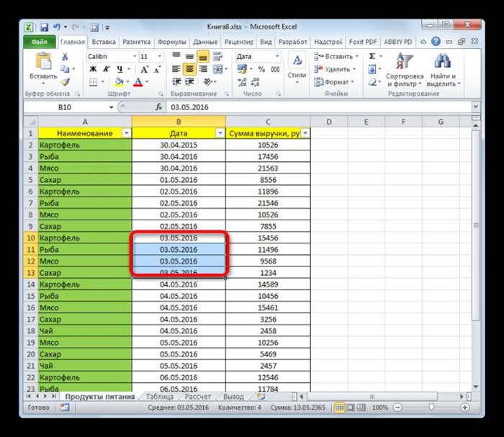This screenshot has width=504, height=437.
Task: Apply cell borders icon
Action: 93,82
